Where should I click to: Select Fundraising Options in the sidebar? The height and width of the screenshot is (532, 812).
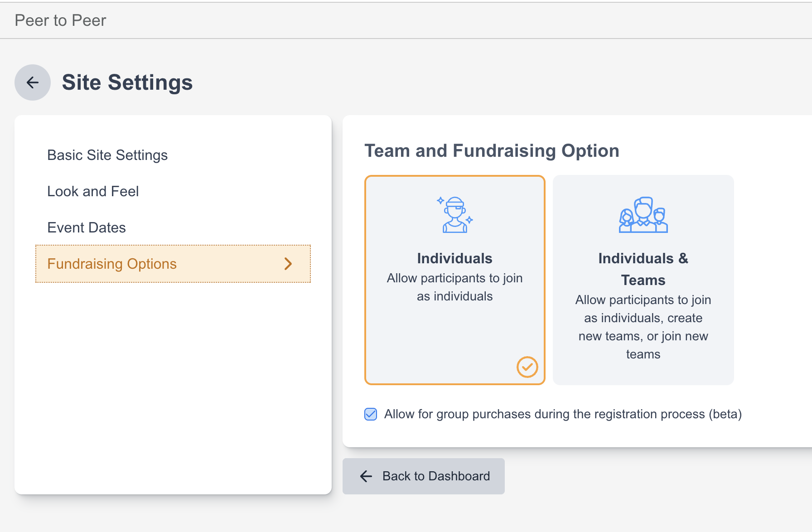click(112, 264)
